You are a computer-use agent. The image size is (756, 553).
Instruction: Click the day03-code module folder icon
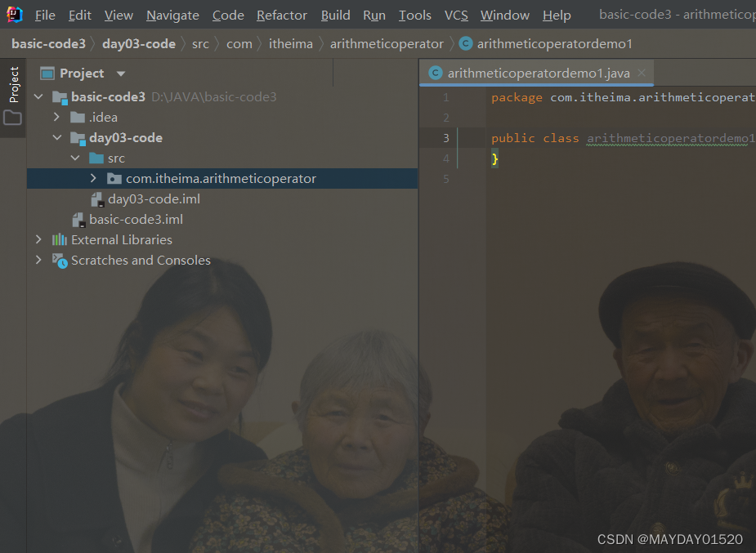[78, 138]
